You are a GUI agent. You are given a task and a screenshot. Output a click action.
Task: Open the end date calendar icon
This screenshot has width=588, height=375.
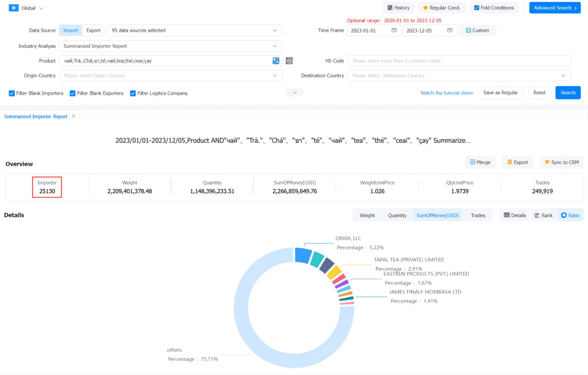(x=450, y=30)
